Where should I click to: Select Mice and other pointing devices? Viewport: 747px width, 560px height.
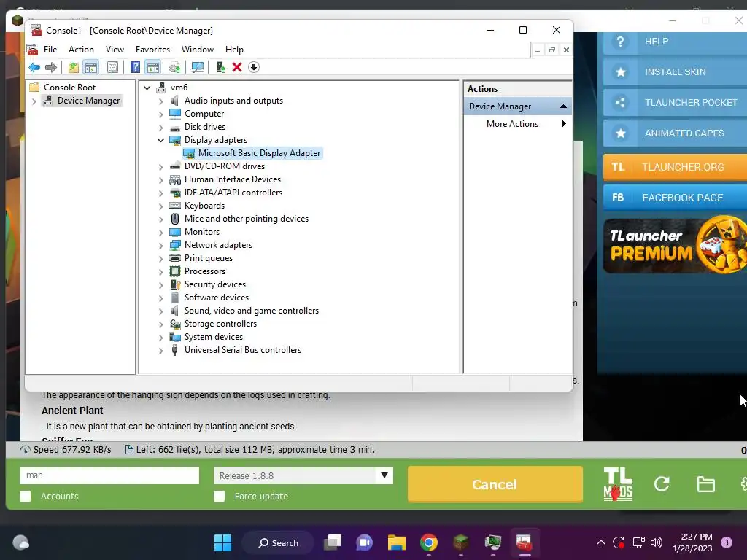coord(247,219)
